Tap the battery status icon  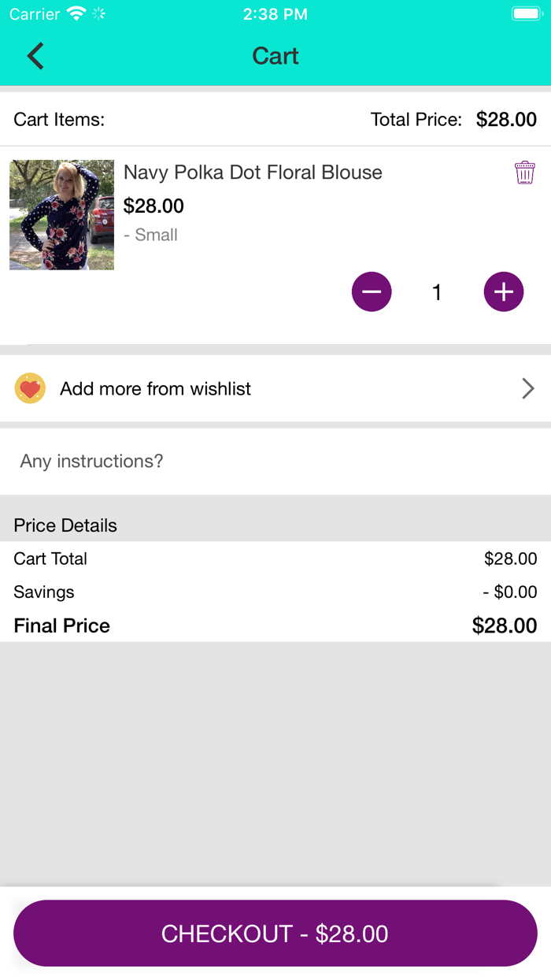click(525, 13)
